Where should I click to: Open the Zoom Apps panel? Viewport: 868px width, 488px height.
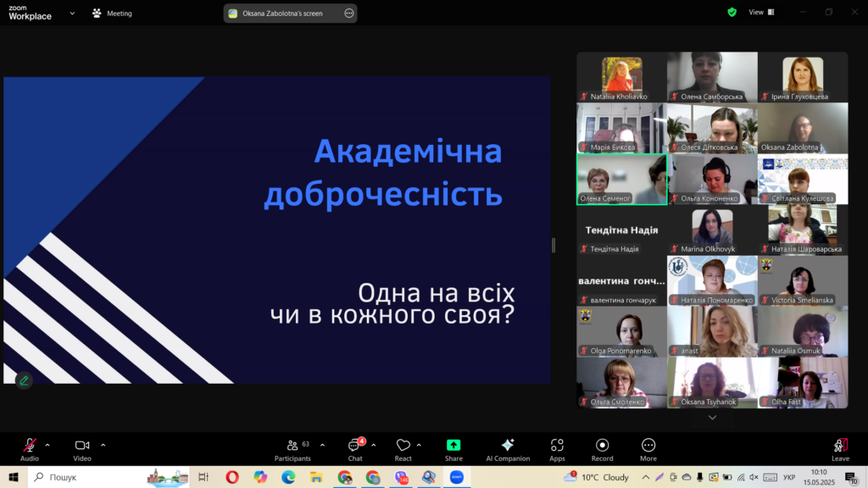(557, 449)
